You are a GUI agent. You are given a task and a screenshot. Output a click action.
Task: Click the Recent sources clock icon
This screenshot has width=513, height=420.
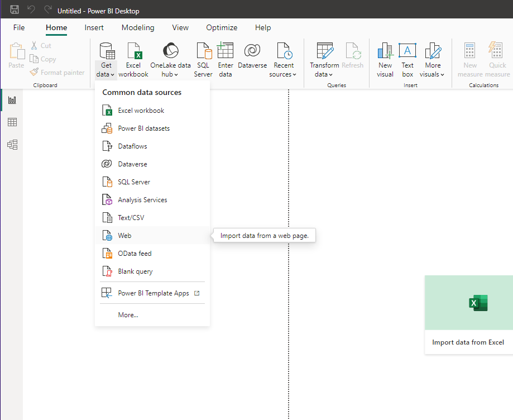tap(284, 50)
